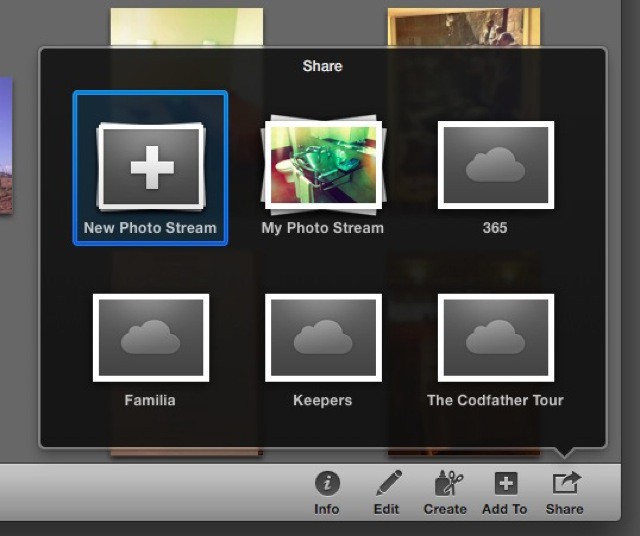Open the Info panel button

[x=327, y=485]
